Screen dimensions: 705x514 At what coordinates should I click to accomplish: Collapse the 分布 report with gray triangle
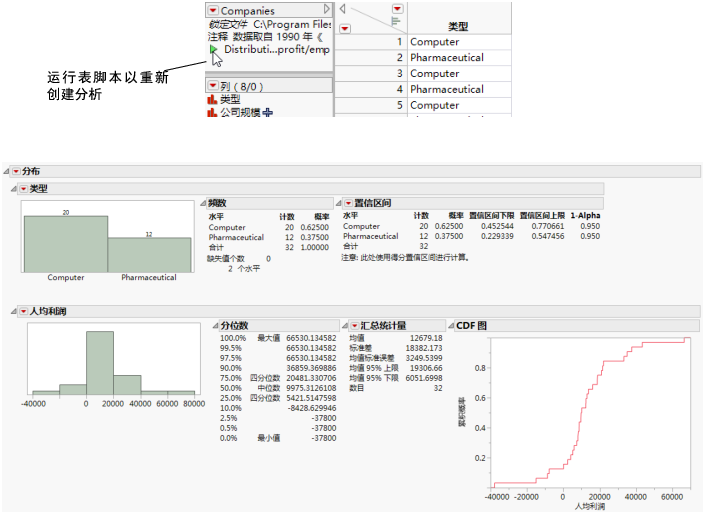[x=6, y=171]
